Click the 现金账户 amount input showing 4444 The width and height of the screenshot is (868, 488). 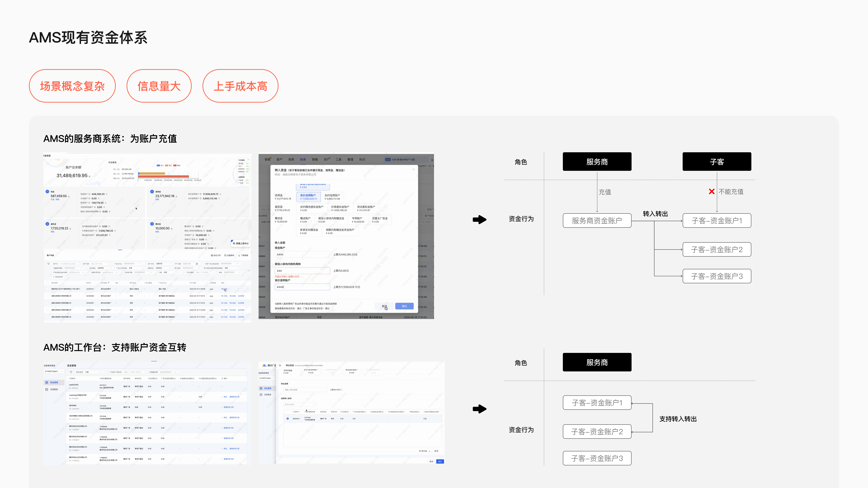click(x=302, y=255)
